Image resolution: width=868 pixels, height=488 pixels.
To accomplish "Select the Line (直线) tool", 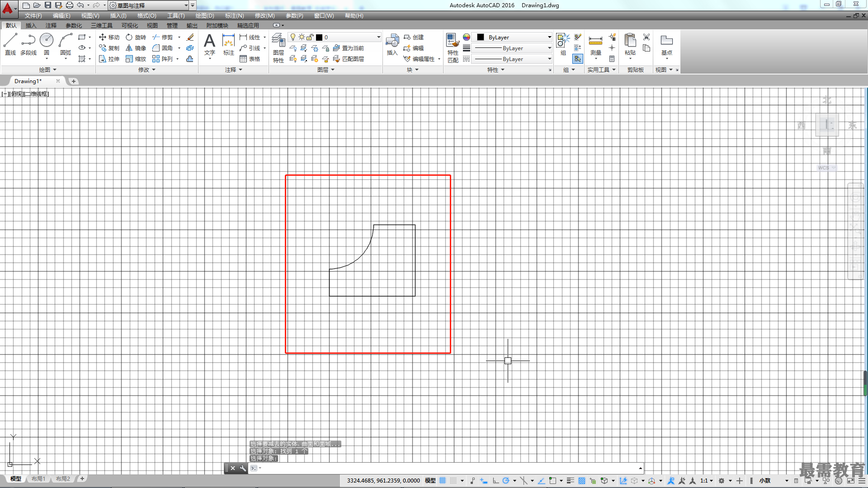I will (x=10, y=44).
